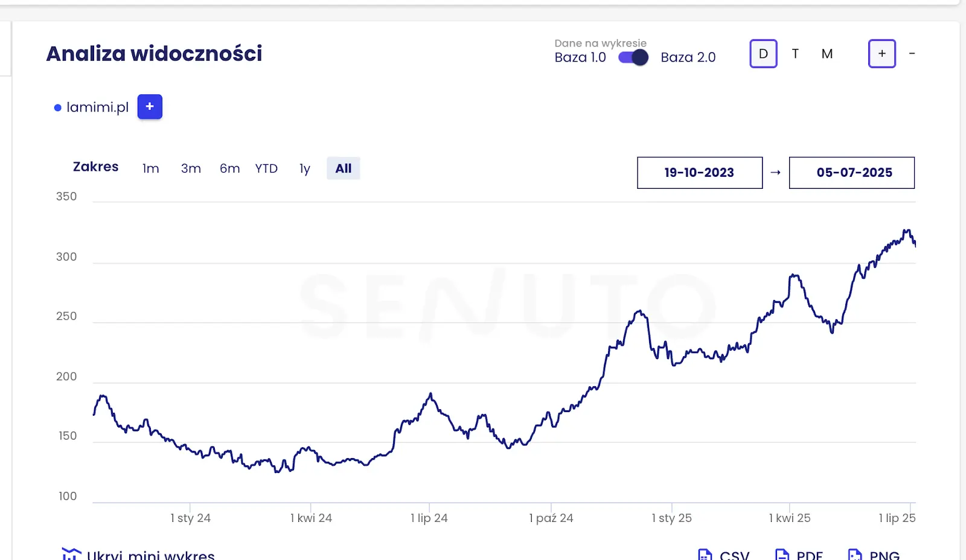
Task: Click the lamimi.pl blue legend dot
Action: click(58, 108)
